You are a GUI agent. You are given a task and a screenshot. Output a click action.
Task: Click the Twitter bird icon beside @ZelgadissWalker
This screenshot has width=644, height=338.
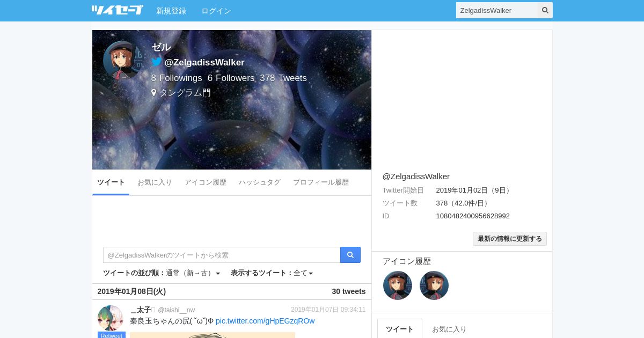(x=157, y=62)
